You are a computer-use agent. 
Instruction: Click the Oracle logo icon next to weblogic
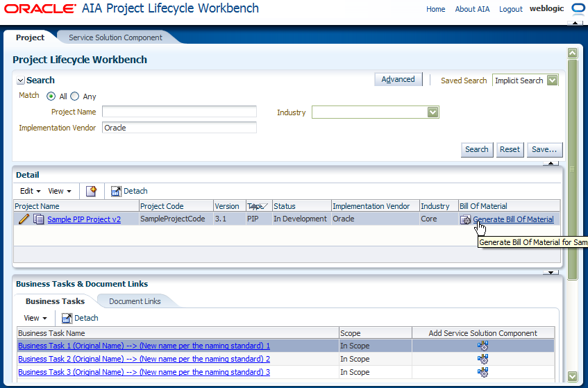[578, 9]
